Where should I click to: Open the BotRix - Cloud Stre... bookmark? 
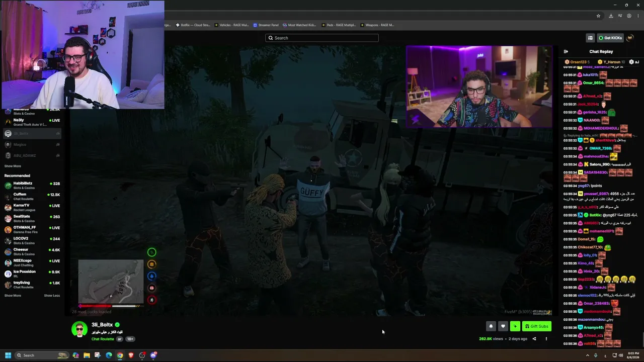(193, 25)
